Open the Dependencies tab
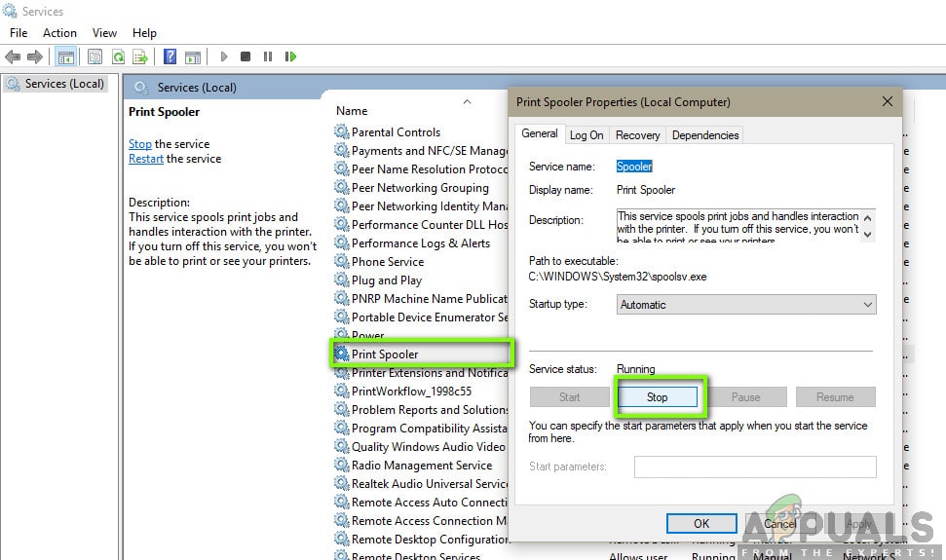This screenshot has height=560, width=946. (x=705, y=135)
